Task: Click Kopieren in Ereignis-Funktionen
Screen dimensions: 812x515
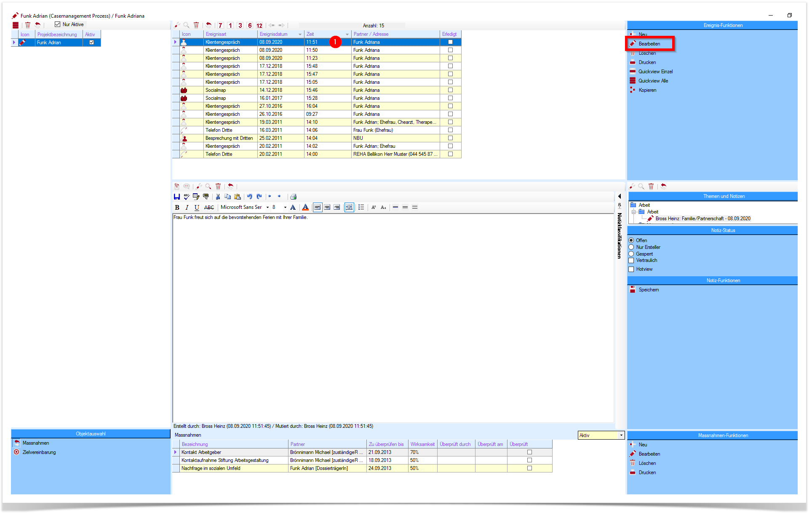Action: tap(647, 90)
